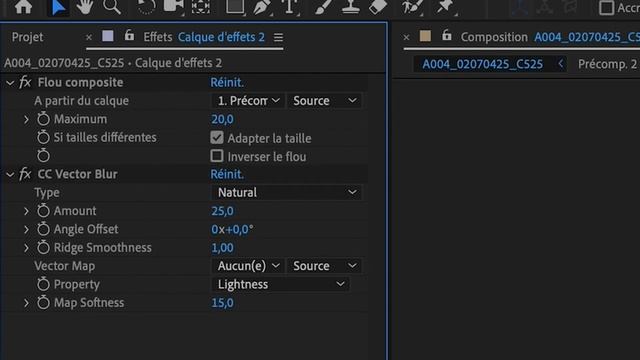Image resolution: width=640 pixels, height=360 pixels.
Task: Open Property dropdown set to Lightness
Action: 280,284
